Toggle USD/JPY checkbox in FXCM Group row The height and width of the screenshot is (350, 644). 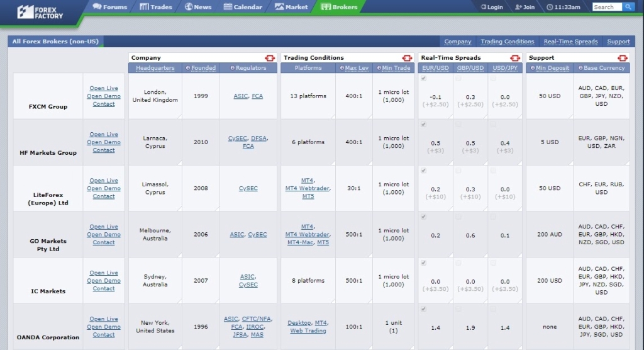[x=493, y=78]
